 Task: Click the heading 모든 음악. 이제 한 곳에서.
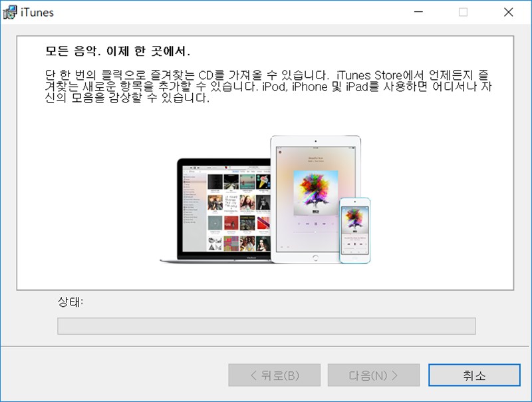118,51
